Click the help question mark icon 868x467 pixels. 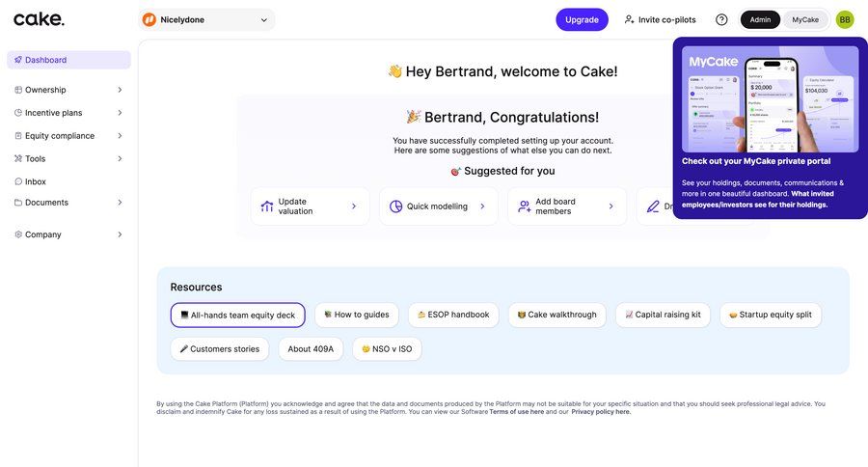click(x=721, y=19)
